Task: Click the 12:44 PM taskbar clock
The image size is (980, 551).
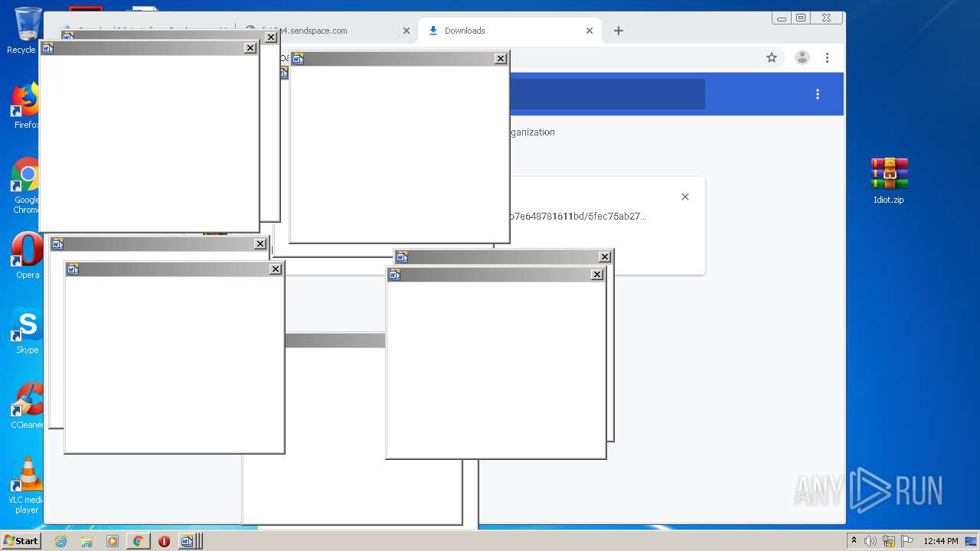Action: [940, 541]
